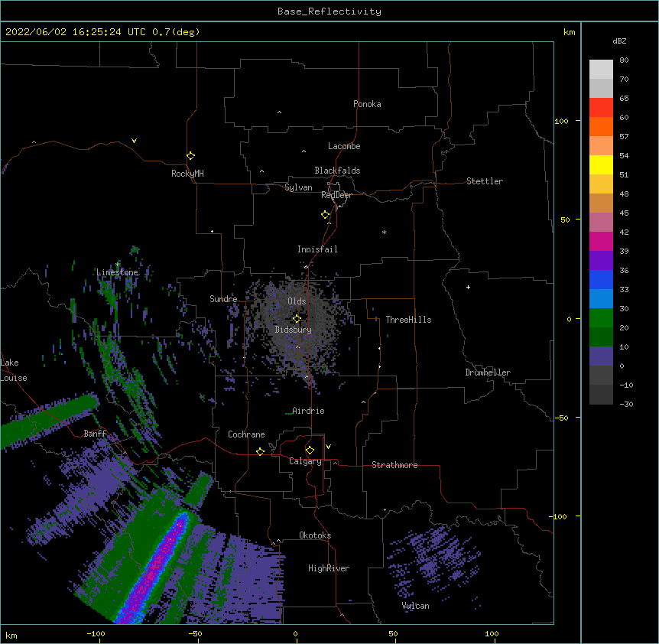This screenshot has width=659, height=644.
Task: Click the yellow diamond marker beside RockyMH
Action: click(190, 156)
